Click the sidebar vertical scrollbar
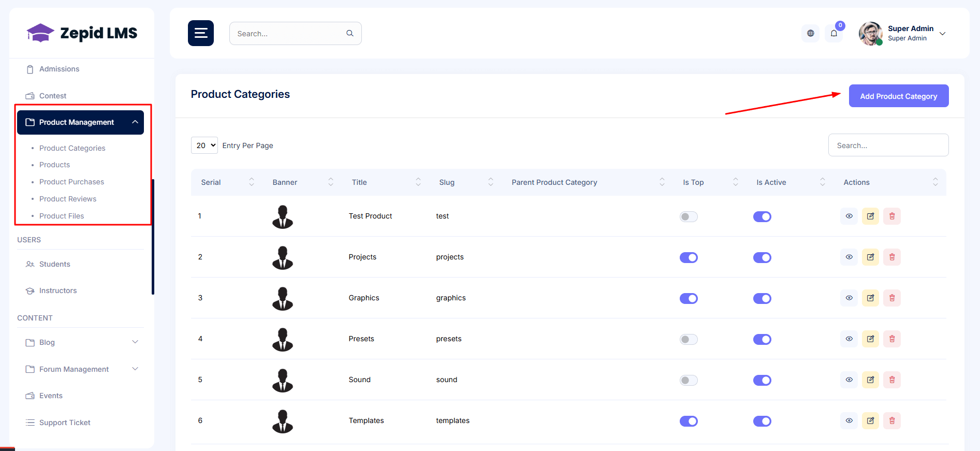Image resolution: width=980 pixels, height=451 pixels. [x=153, y=237]
